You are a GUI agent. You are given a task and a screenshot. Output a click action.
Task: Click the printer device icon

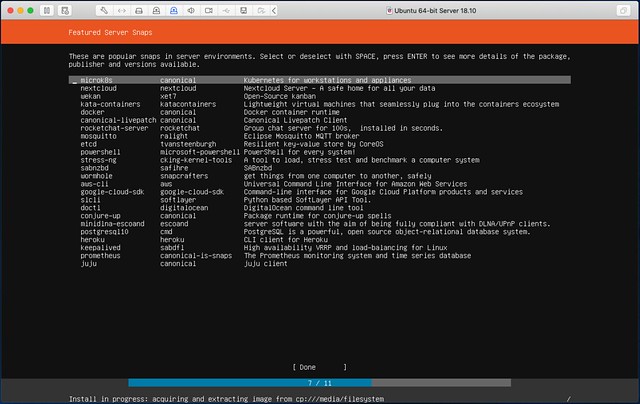coord(244,11)
